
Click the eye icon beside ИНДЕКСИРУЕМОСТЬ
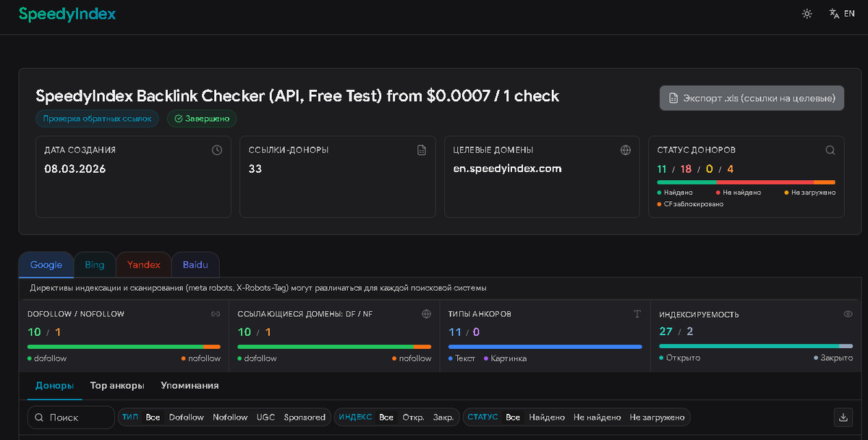point(848,314)
